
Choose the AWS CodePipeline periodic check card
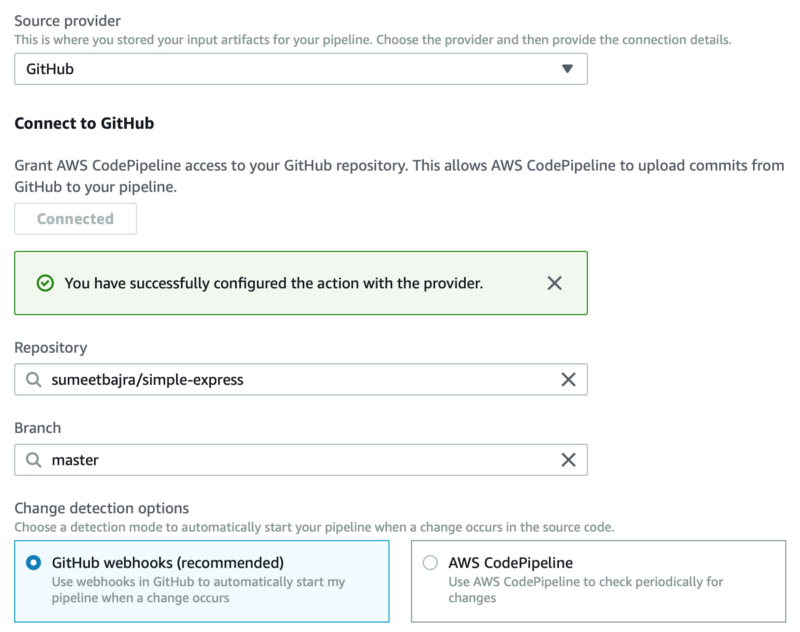click(x=598, y=582)
